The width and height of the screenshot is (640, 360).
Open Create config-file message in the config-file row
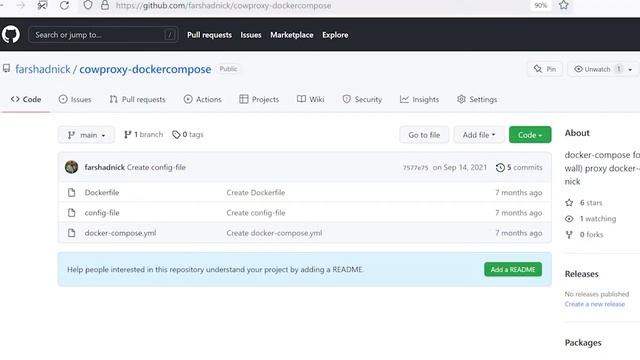256,213
